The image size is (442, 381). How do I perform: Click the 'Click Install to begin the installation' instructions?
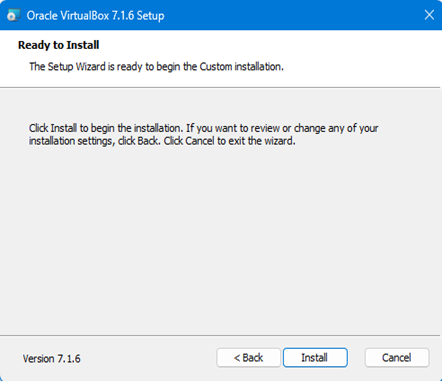pyautogui.click(x=203, y=134)
